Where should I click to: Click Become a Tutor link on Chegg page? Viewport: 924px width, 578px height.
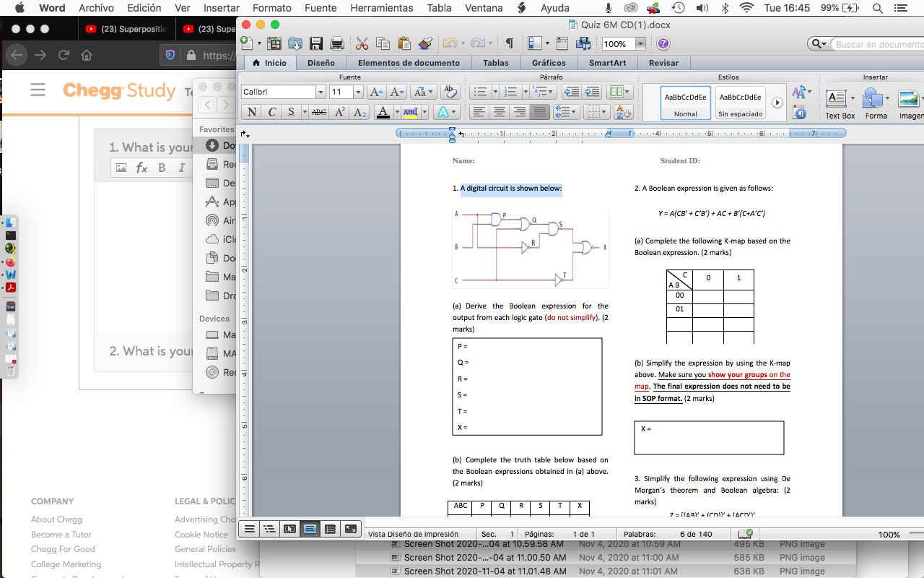click(x=61, y=535)
